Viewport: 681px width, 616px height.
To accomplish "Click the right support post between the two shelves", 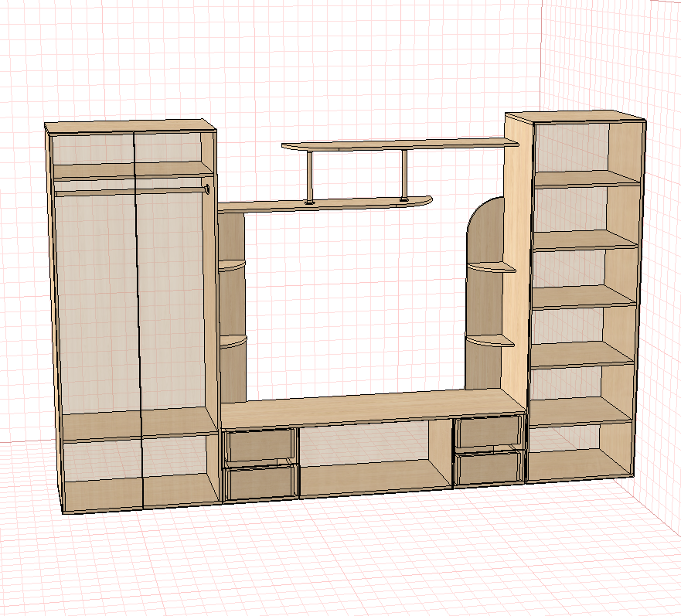I will pos(404,175).
